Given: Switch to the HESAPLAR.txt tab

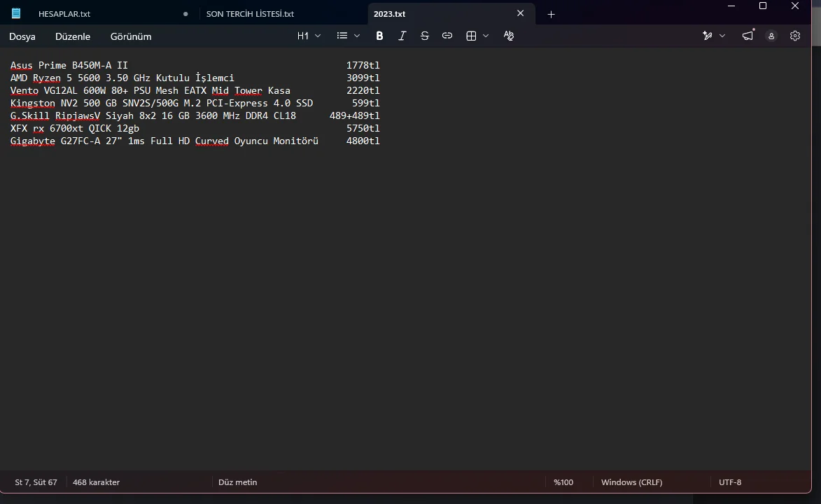Looking at the screenshot, I should pyautogui.click(x=64, y=14).
